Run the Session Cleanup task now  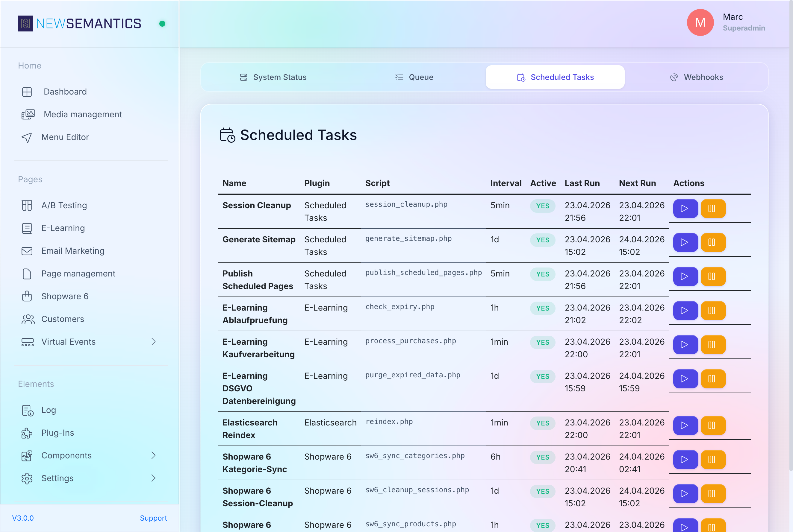coord(685,209)
